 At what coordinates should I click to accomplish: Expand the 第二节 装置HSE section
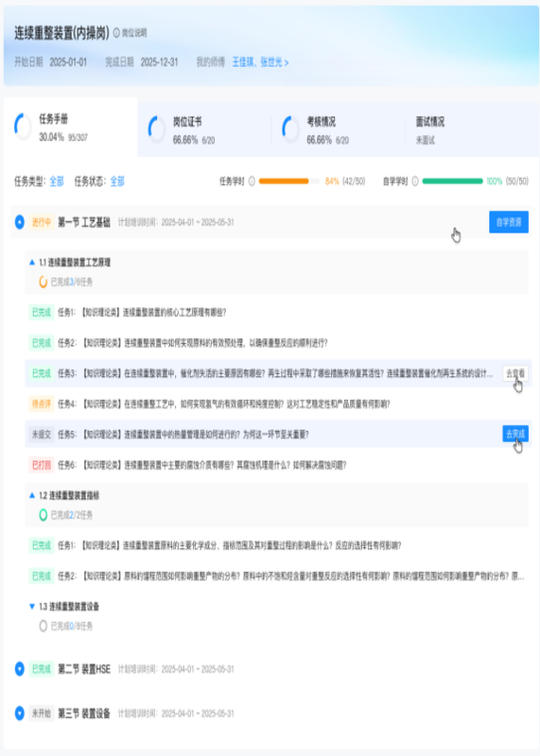[x=19, y=669]
